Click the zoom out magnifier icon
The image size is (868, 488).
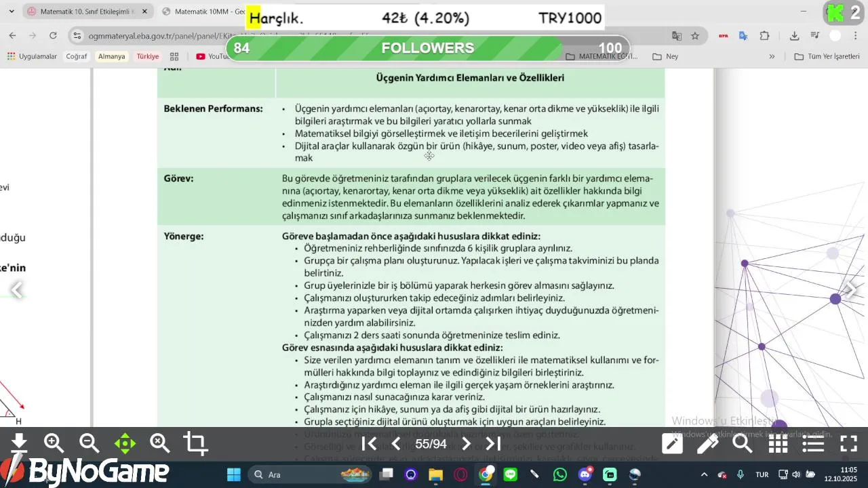(x=90, y=443)
